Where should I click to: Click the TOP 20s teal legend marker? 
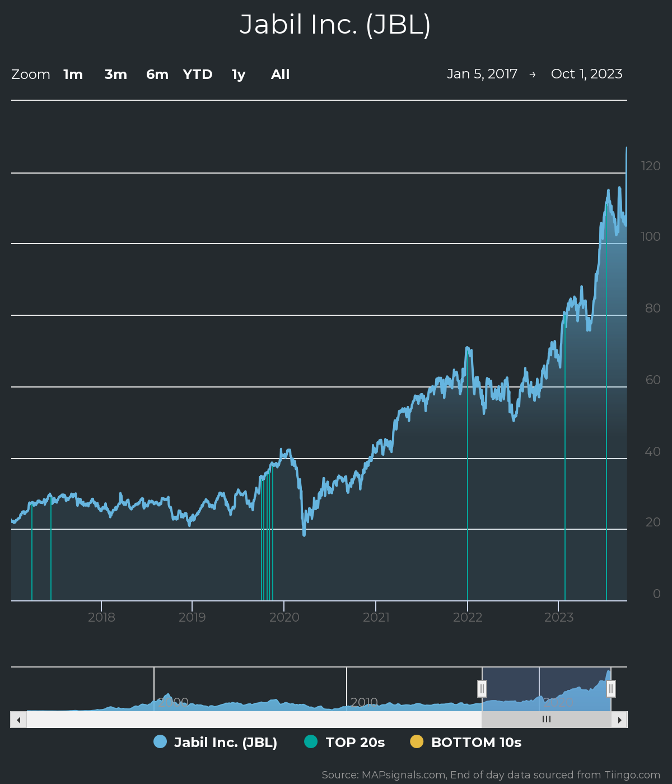coord(311,741)
